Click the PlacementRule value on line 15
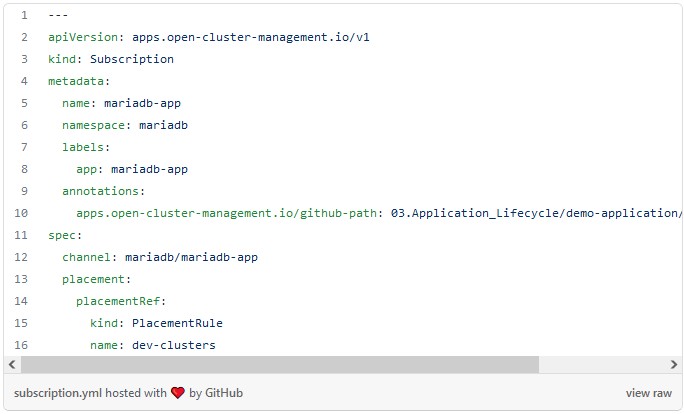This screenshot has height=414, width=684. pos(177,323)
